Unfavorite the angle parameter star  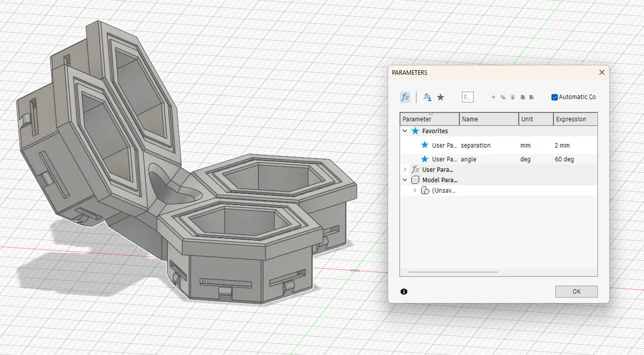pyautogui.click(x=426, y=160)
